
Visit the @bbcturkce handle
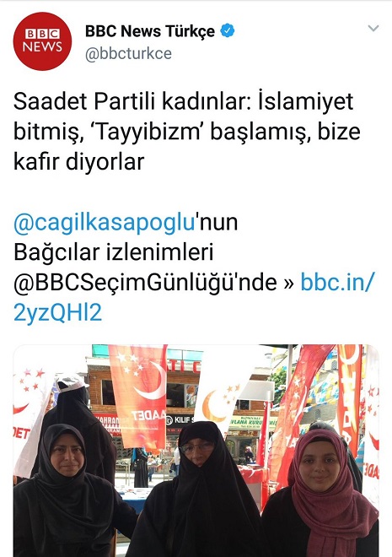(x=128, y=54)
